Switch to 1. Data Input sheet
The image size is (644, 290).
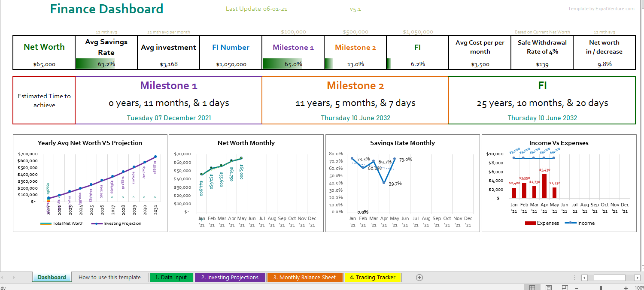[171, 278]
